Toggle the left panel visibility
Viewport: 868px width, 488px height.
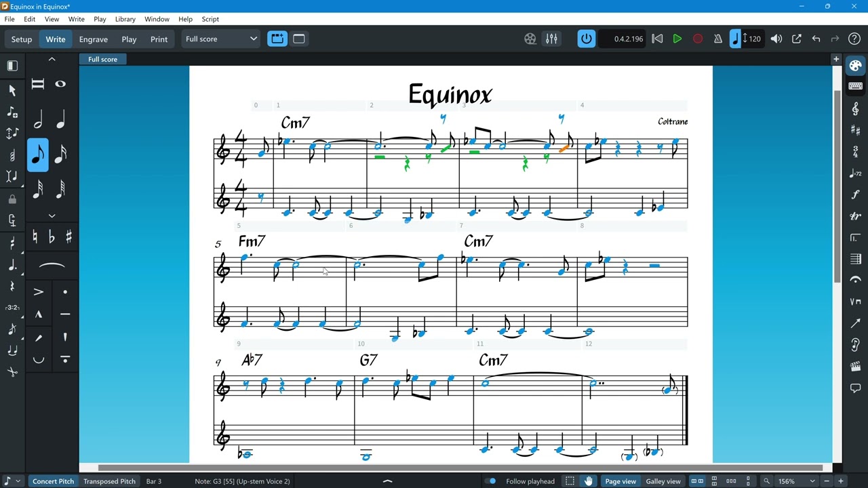[12, 66]
